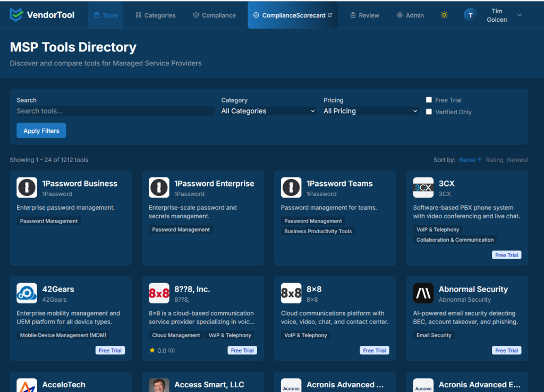Click the 42Gears gear logo icon
The width and height of the screenshot is (544, 392).
pyautogui.click(x=27, y=293)
